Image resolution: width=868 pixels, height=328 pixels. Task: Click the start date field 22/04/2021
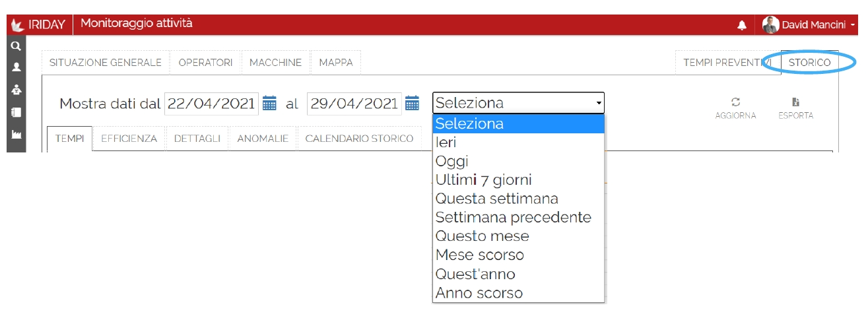(211, 104)
